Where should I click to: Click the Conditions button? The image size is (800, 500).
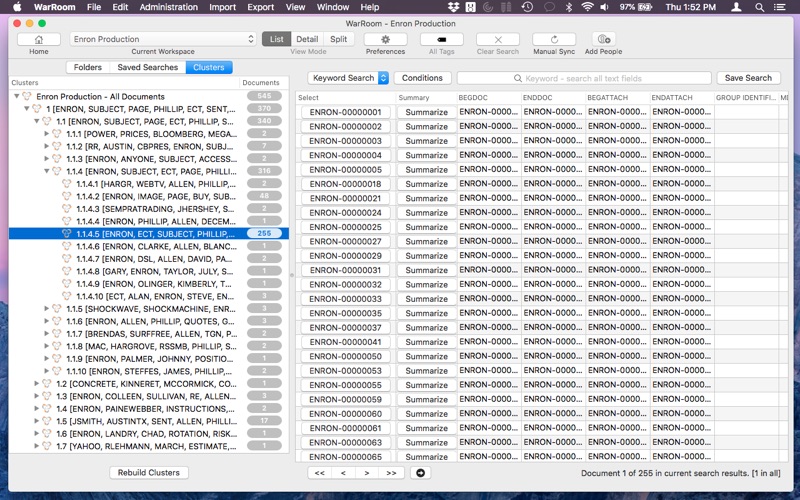422,78
